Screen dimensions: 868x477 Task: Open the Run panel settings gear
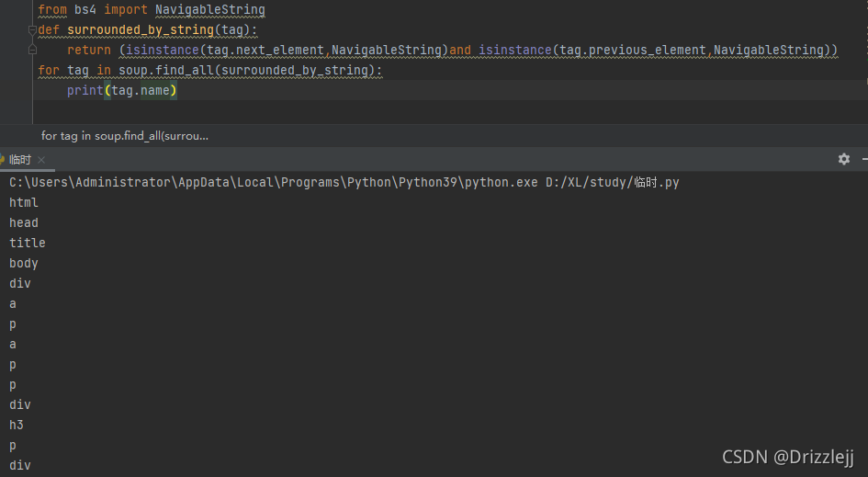coord(843,160)
